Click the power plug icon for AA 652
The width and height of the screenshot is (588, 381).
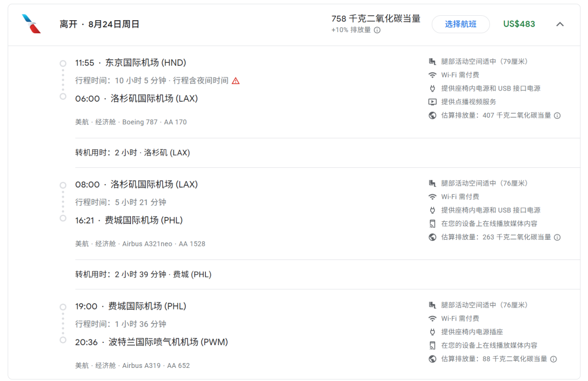coord(433,332)
